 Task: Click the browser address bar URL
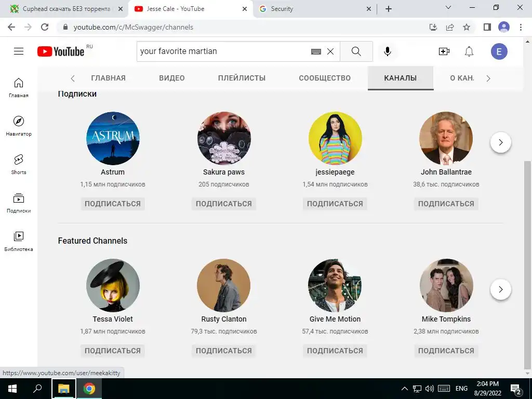click(x=134, y=27)
